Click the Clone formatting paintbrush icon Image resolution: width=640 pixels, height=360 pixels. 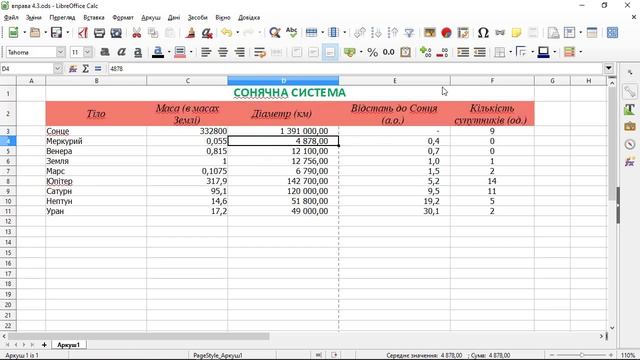(190, 33)
